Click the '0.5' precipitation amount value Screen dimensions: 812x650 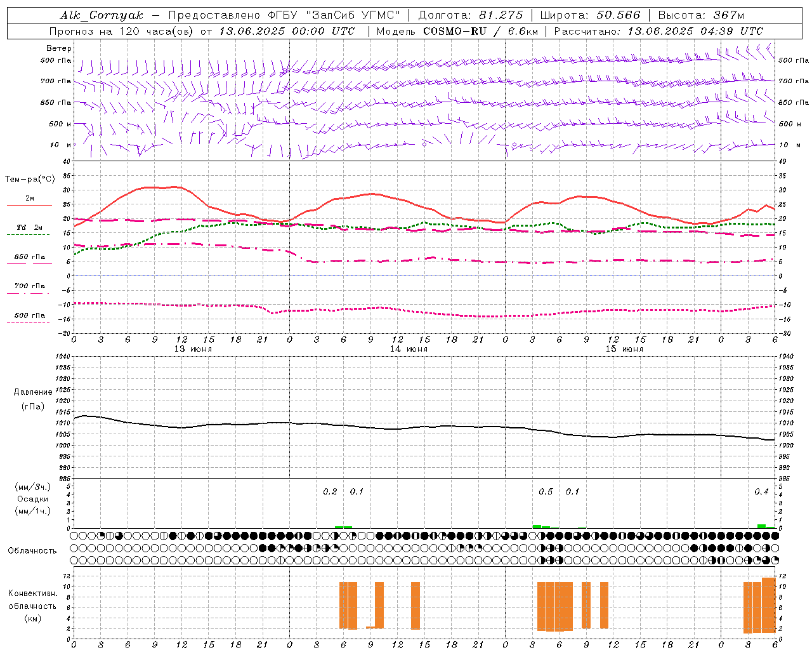(x=546, y=492)
